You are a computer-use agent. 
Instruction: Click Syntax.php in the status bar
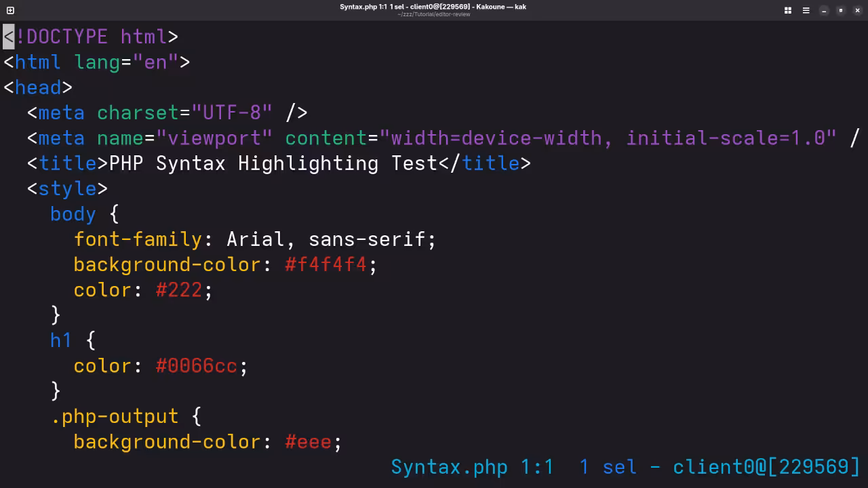click(x=449, y=467)
